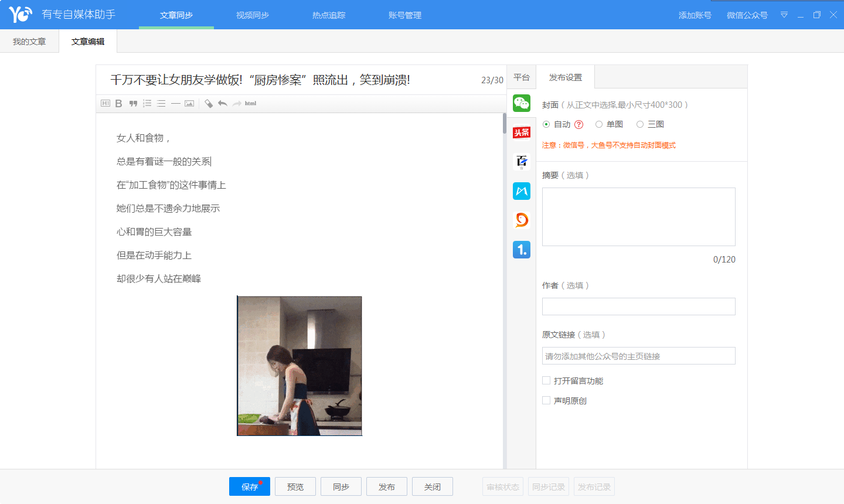Click the 原文链接 input field
The height and width of the screenshot is (504, 844).
tap(638, 356)
